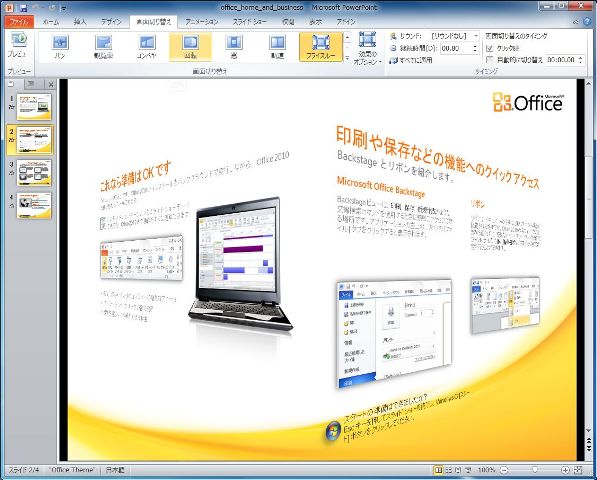Viewport: 597px width, 480px height.
Task: Select slide 1 thumbnail
Action: click(34, 107)
